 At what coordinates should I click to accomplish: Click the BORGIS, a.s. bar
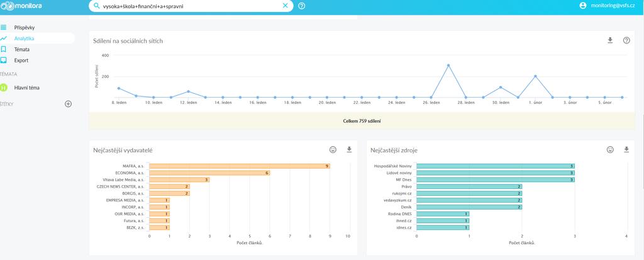169,193
